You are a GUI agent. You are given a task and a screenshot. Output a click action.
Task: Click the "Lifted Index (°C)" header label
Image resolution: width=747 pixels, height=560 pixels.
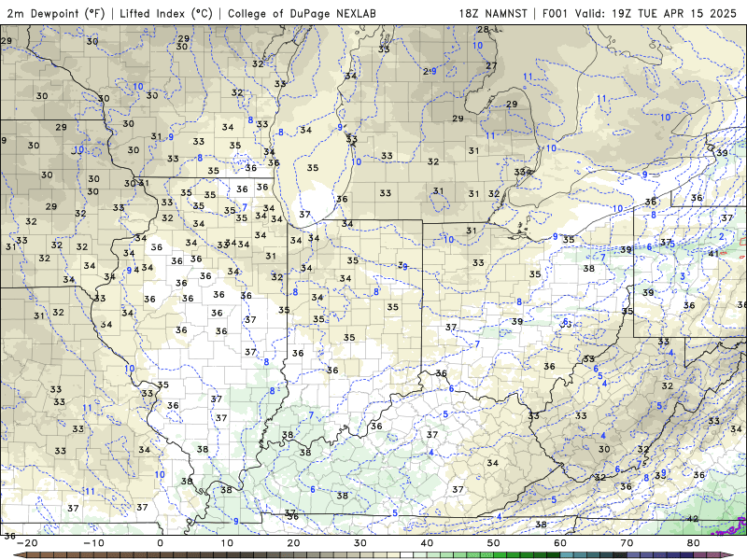click(x=166, y=13)
